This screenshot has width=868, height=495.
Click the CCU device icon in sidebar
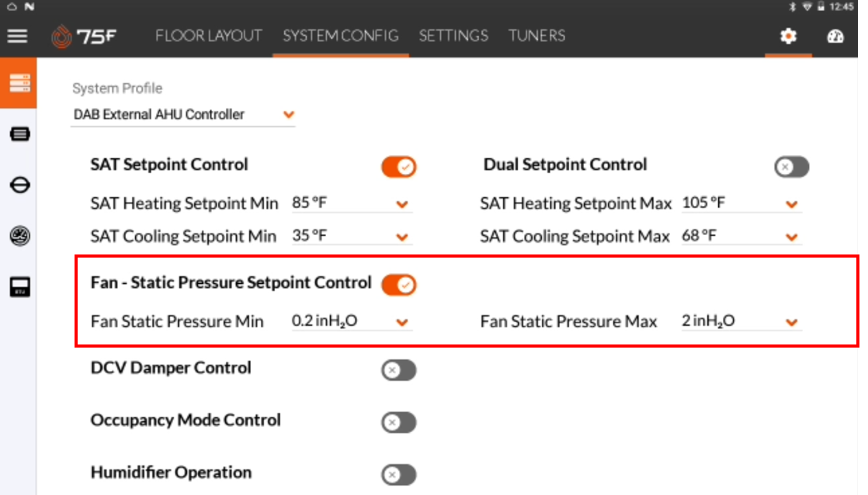coord(18,133)
